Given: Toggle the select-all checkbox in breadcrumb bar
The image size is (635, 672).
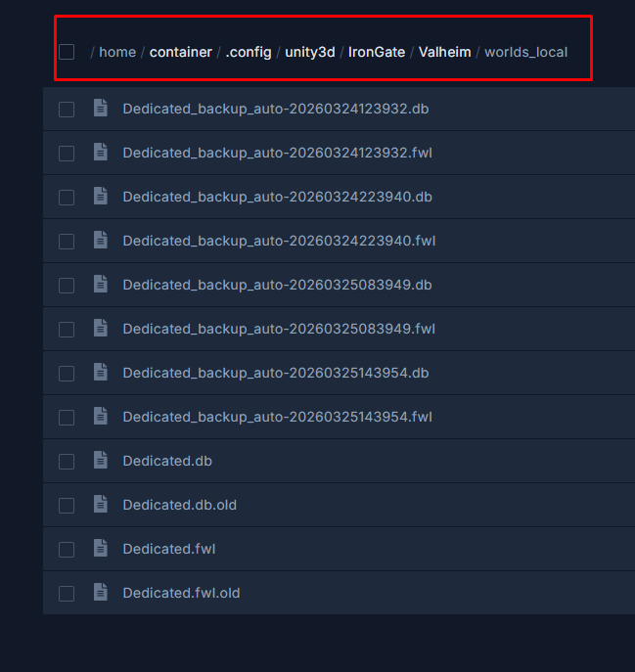Looking at the screenshot, I should pos(67,52).
